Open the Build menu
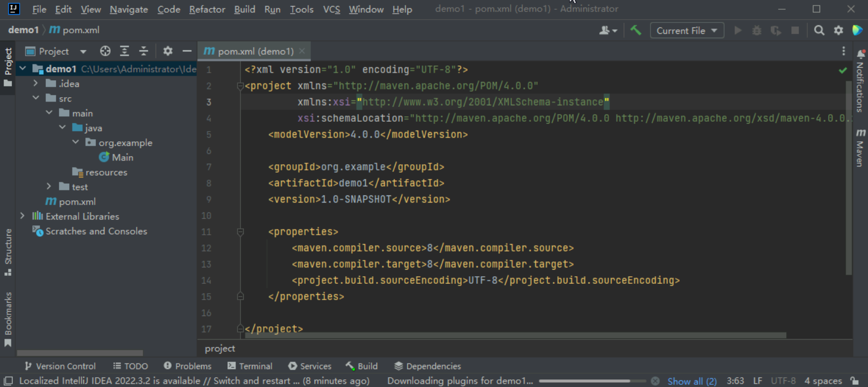The image size is (868, 387). [245, 9]
